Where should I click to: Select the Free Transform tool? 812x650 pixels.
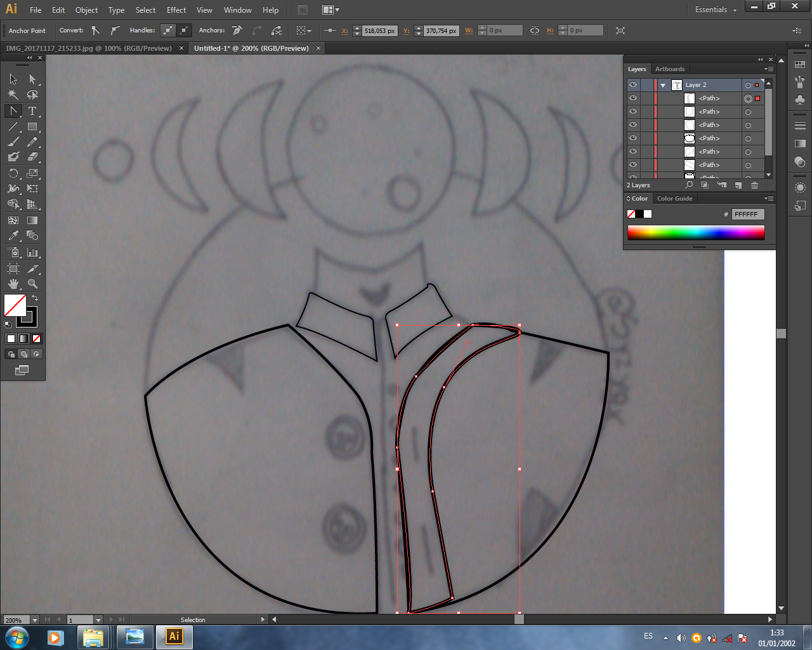[x=32, y=189]
